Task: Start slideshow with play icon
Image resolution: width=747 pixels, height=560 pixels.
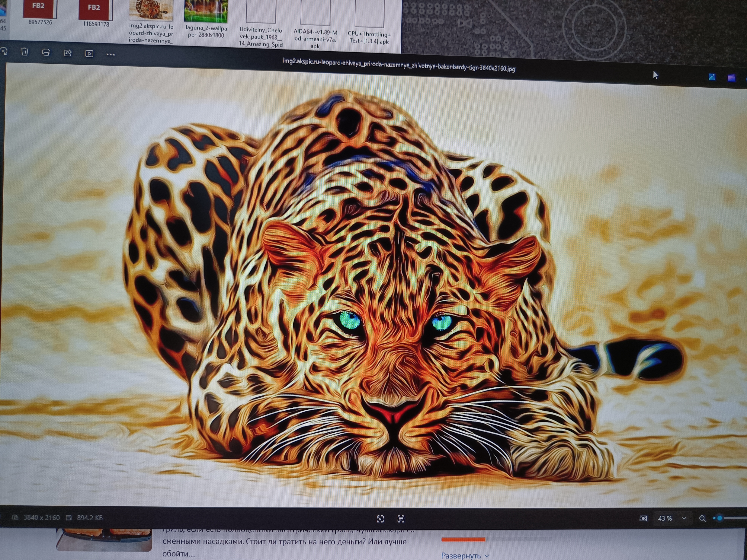Action: point(89,54)
